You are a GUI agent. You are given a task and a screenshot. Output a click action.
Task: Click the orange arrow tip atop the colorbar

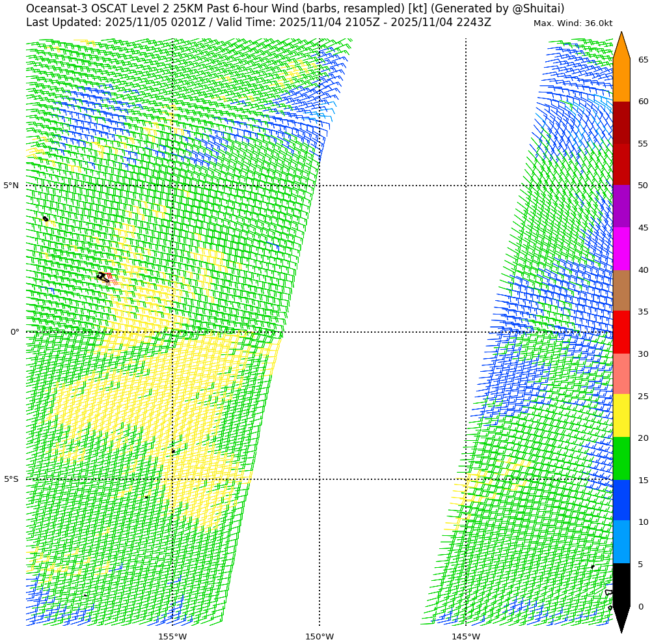(621, 44)
